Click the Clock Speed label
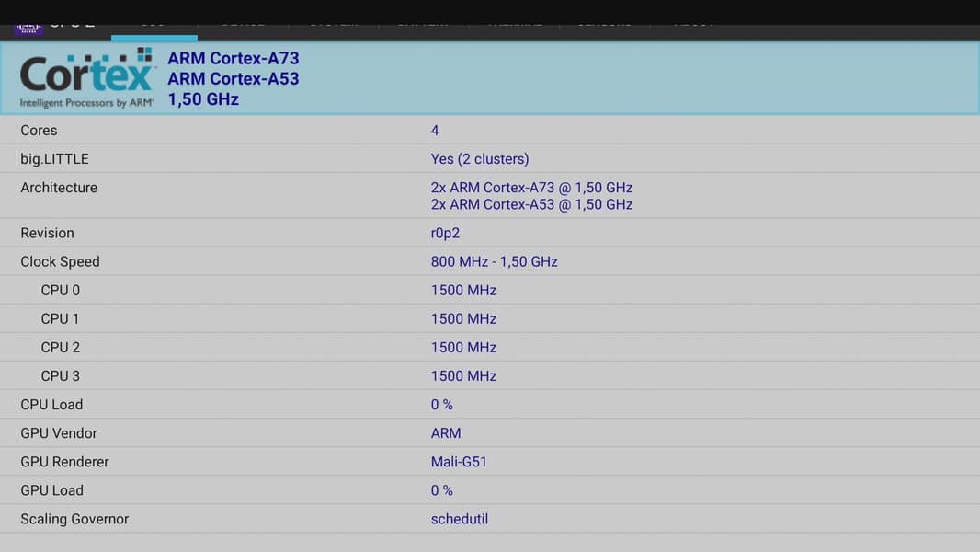Image resolution: width=980 pixels, height=552 pixels. 60,261
